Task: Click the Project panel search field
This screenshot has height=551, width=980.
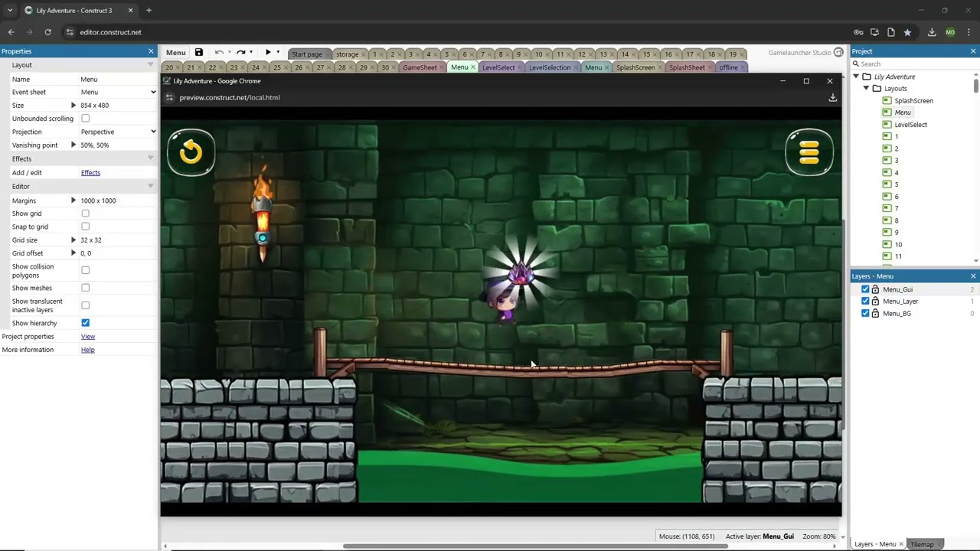Action: click(916, 64)
